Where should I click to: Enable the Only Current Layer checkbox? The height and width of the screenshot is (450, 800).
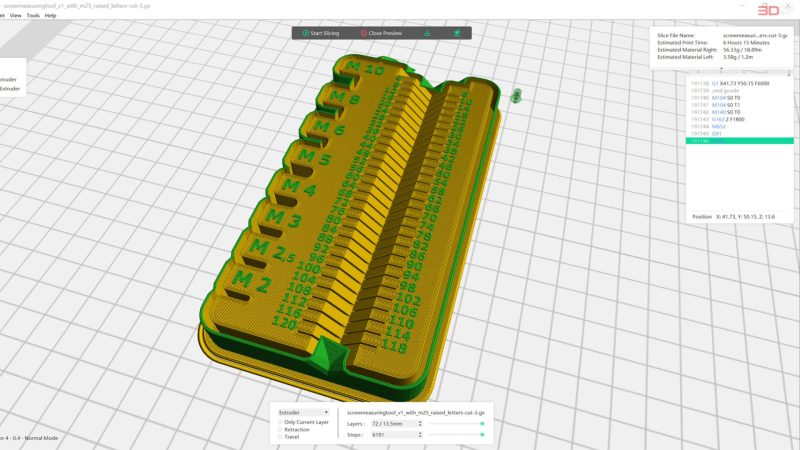tap(280, 422)
